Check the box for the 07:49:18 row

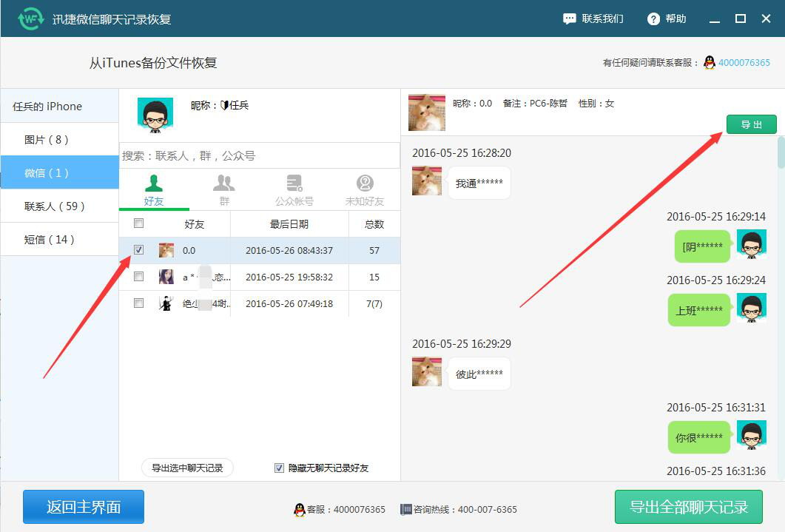(x=138, y=303)
